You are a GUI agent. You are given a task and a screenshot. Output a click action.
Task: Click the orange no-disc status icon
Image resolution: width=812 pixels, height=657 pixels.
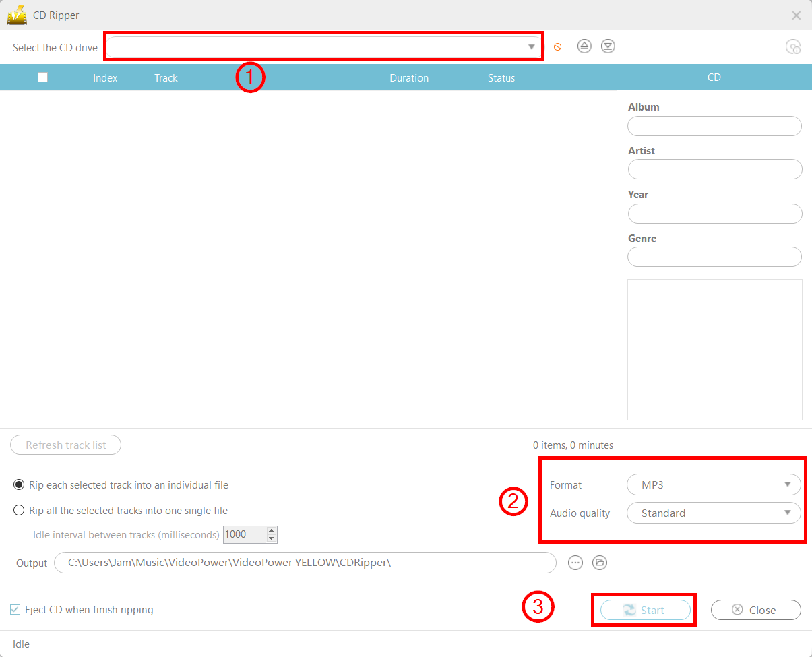(557, 47)
